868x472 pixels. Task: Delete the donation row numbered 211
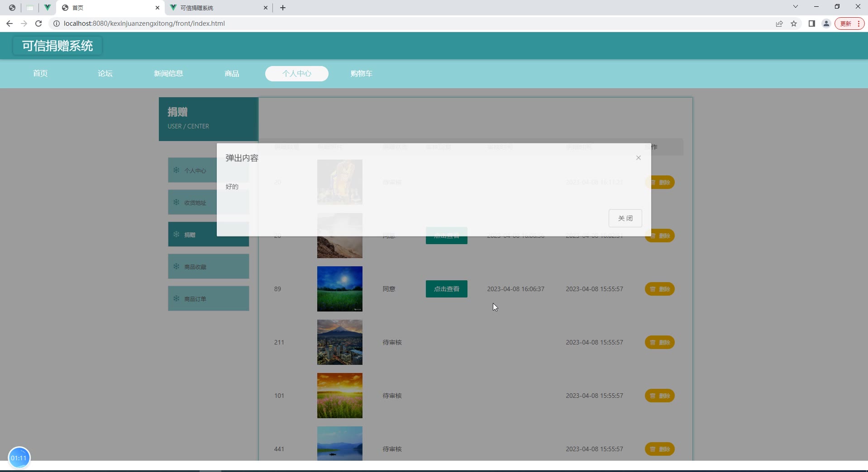(x=660, y=342)
